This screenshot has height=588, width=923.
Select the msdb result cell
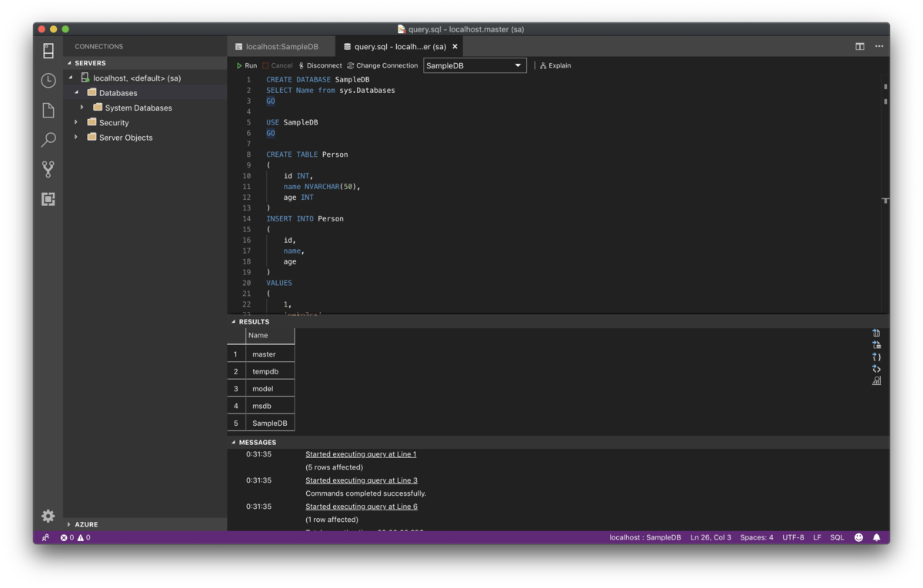click(x=269, y=406)
